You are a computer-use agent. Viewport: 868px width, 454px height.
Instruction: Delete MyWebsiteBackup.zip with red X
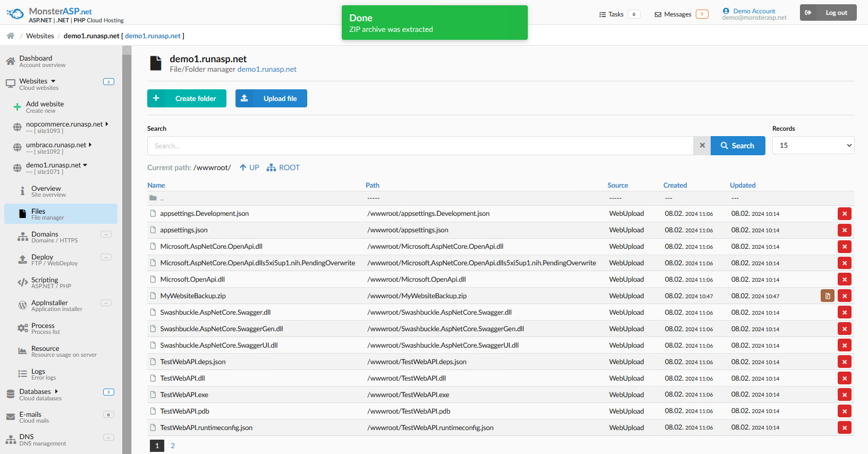(845, 296)
